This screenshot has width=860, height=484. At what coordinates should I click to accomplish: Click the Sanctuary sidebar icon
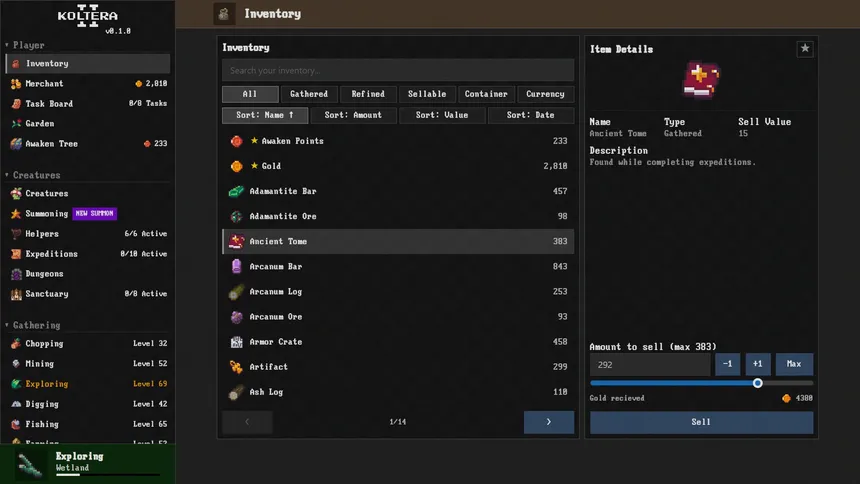click(x=16, y=294)
